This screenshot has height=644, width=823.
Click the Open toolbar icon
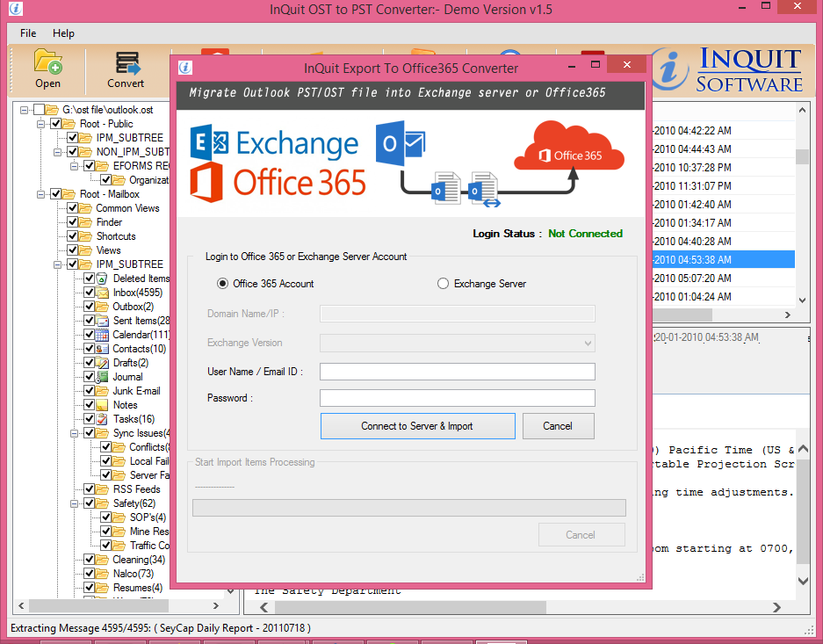[47, 64]
